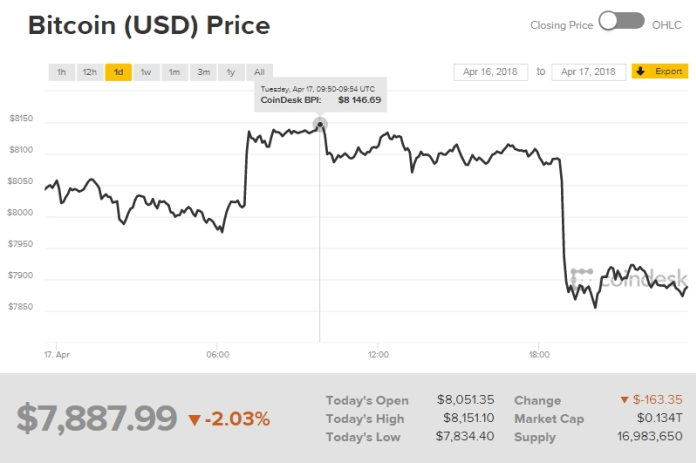Click the CoinDesk watermark logo

coord(628,277)
